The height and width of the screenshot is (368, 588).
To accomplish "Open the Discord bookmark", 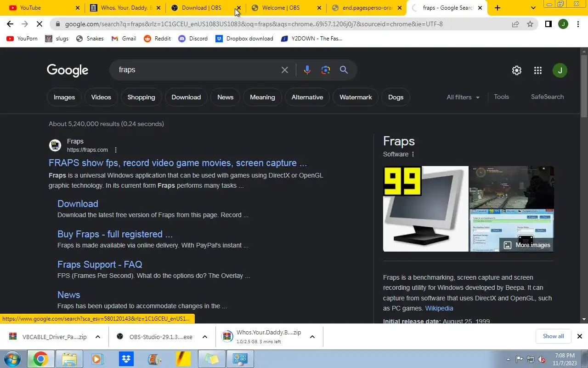I will tap(193, 39).
